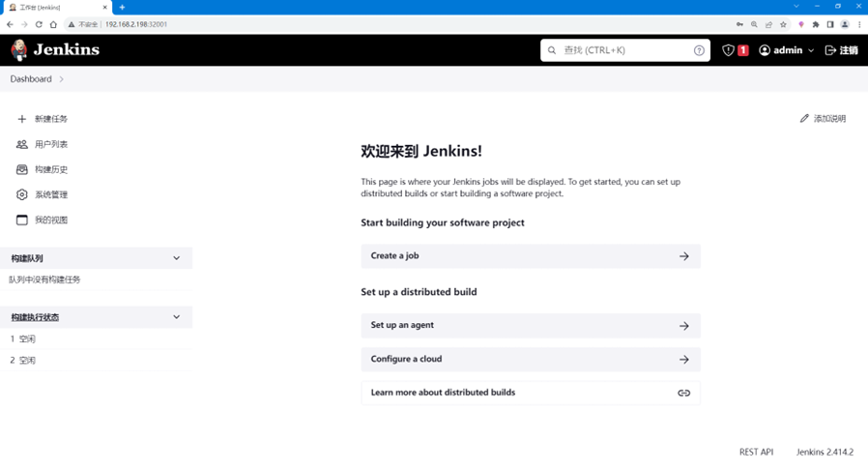Click the browser forward arrow
This screenshot has width=868, height=470.
pyautogui.click(x=24, y=24)
